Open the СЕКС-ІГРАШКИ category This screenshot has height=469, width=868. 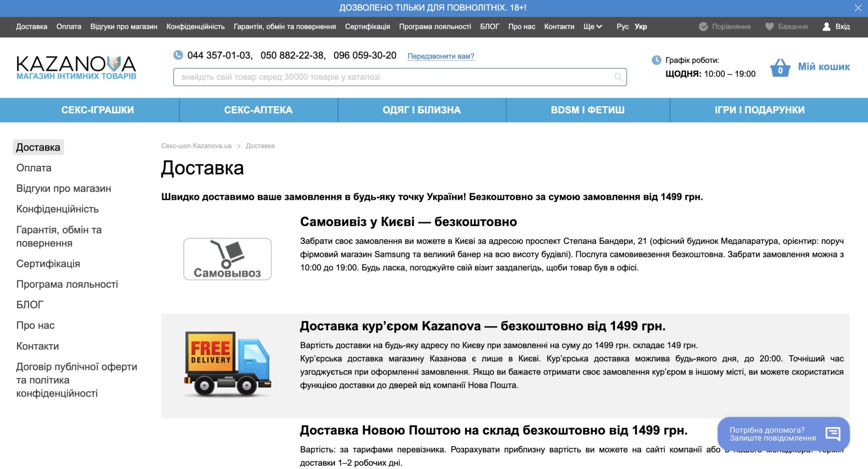tap(98, 110)
